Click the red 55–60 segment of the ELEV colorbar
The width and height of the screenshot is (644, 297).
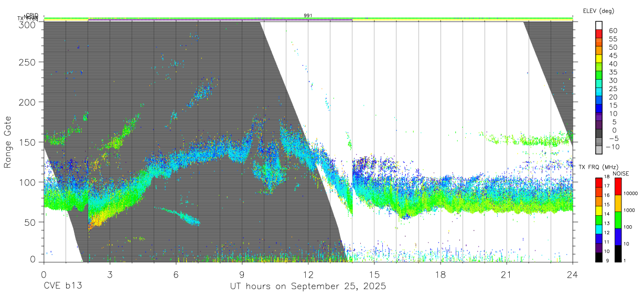click(599, 35)
